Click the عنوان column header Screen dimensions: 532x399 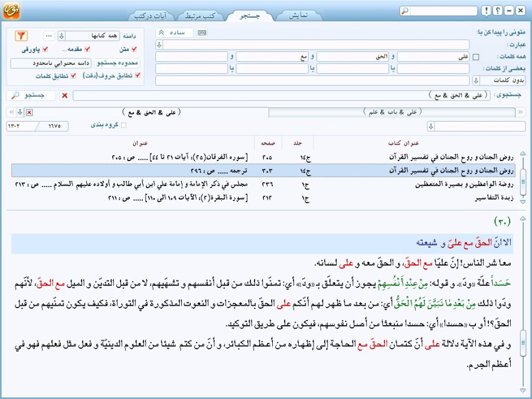pyautogui.click(x=140, y=143)
